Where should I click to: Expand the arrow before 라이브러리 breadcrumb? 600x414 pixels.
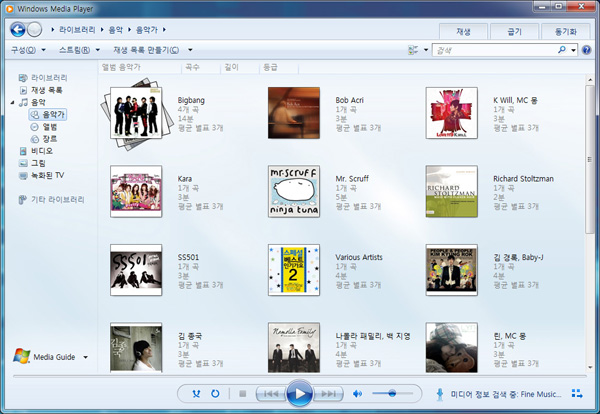53,29
